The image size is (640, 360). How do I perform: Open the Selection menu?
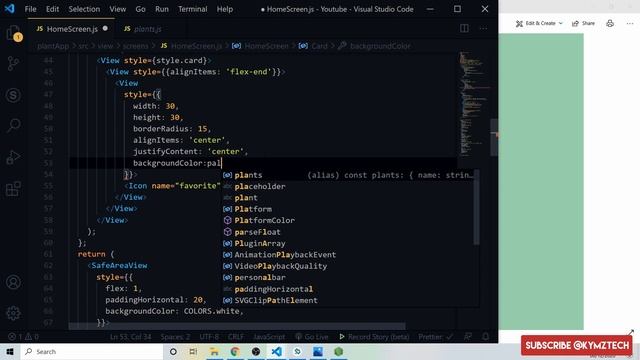tap(84, 9)
